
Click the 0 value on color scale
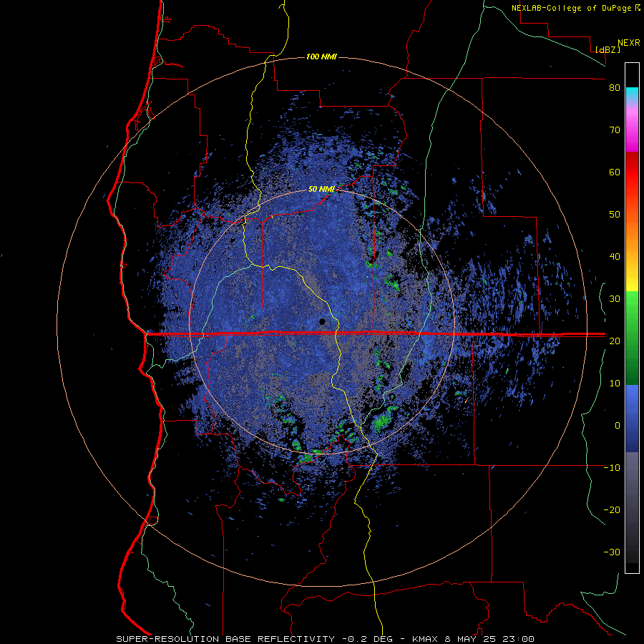click(618, 426)
